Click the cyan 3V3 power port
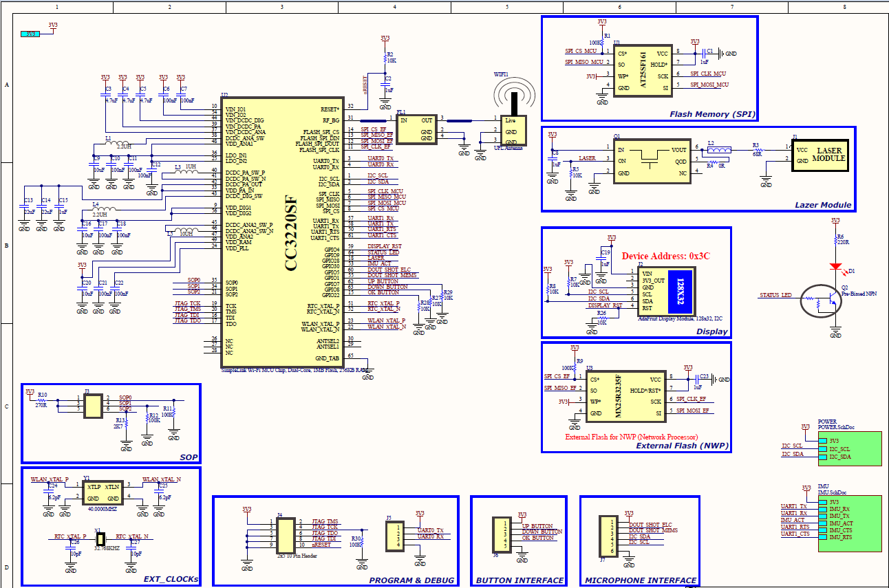889x588 pixels. (x=30, y=34)
